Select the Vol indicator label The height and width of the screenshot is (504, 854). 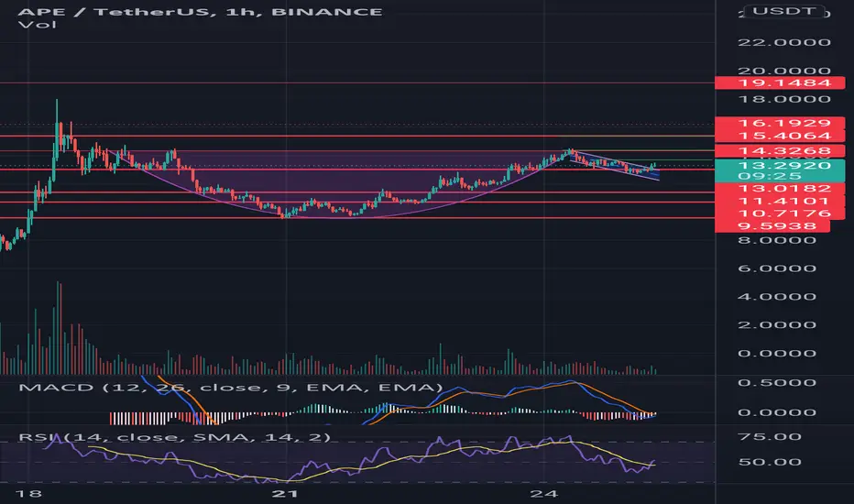[x=37, y=25]
